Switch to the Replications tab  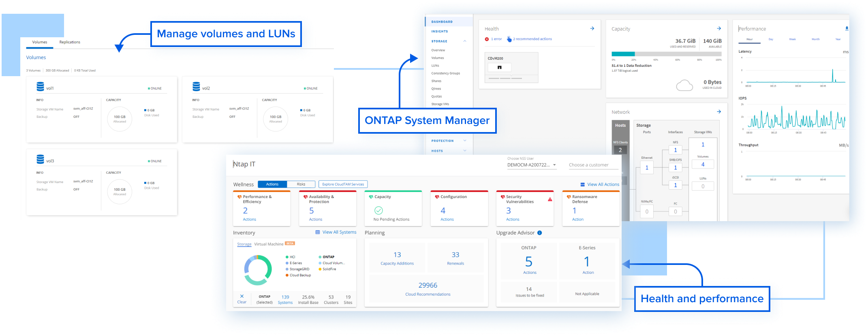[70, 42]
